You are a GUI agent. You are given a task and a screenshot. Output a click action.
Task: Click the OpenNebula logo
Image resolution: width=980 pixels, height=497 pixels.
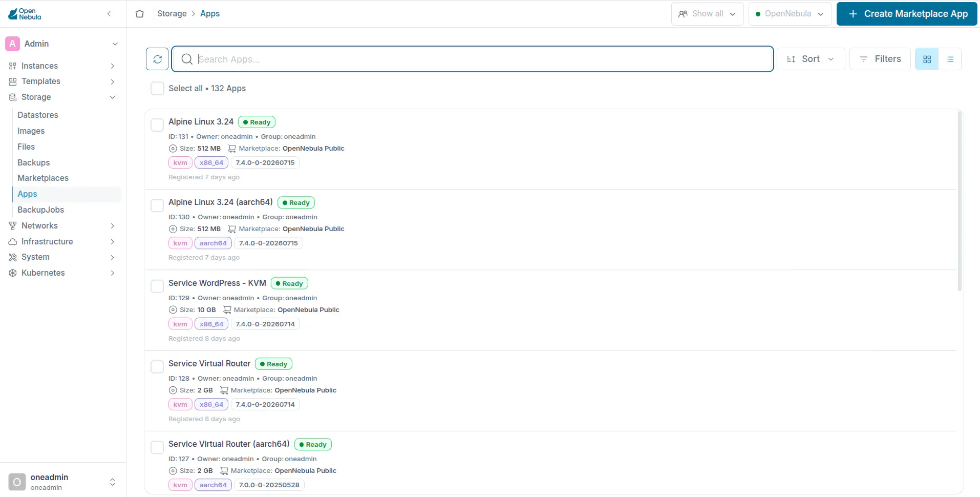point(25,14)
